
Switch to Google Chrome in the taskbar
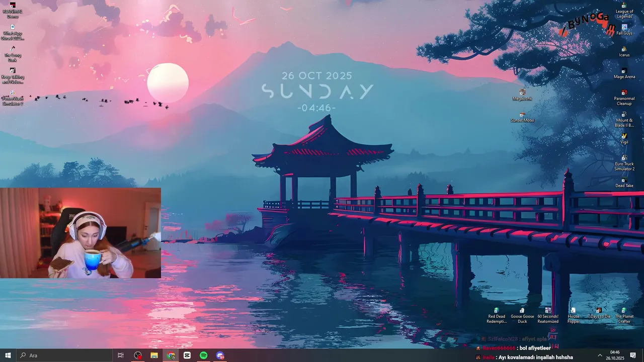[171, 355]
